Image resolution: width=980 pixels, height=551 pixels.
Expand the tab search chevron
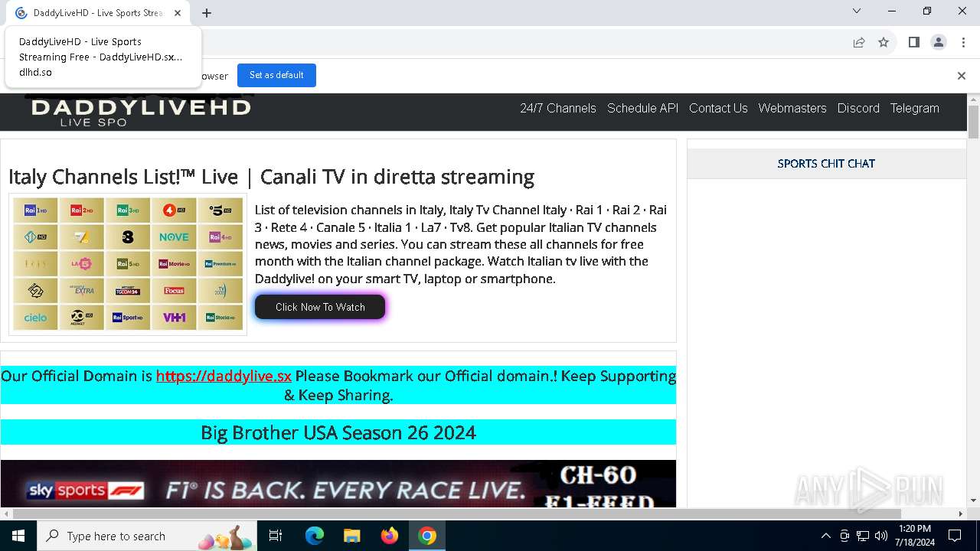[857, 11]
